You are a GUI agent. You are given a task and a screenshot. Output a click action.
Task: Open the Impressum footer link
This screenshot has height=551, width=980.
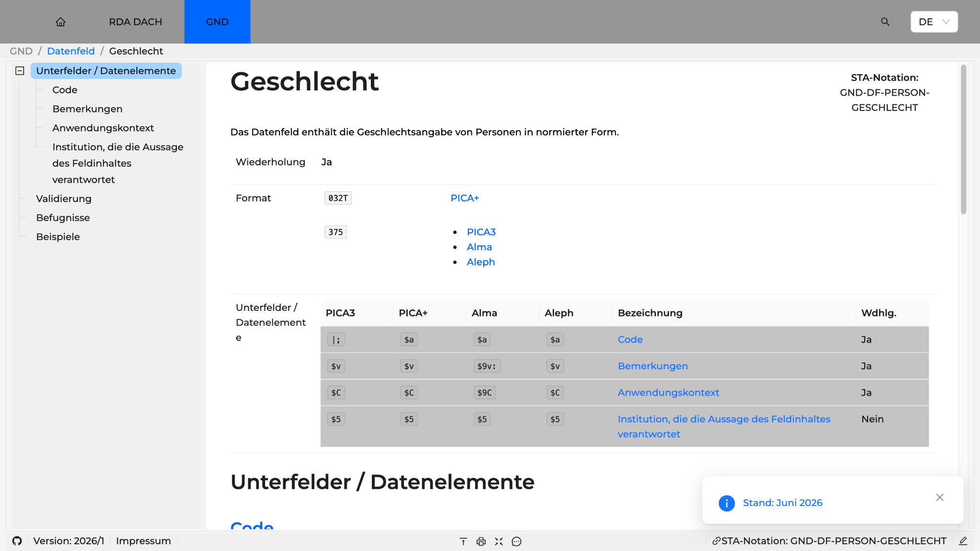(x=143, y=541)
